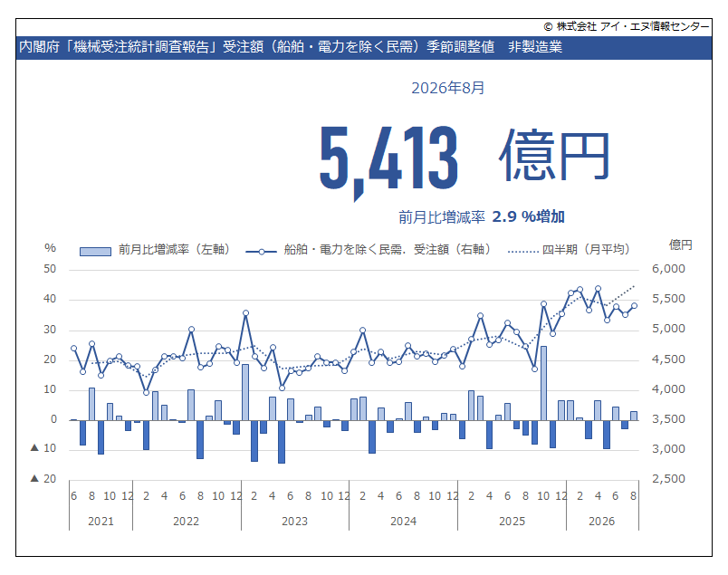Click the left axis value 30
This screenshot has height=575, width=728.
pos(50,330)
